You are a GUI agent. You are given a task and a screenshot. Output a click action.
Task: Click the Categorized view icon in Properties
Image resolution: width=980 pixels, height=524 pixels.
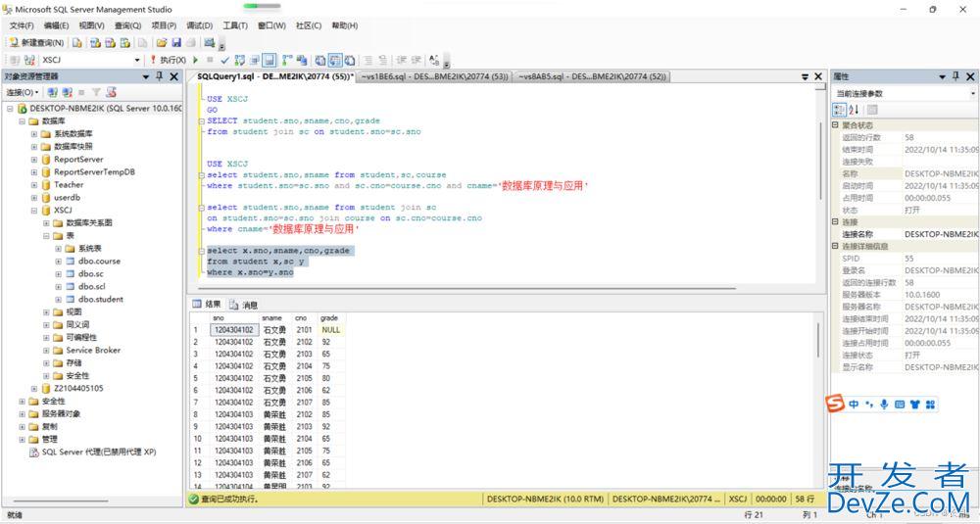(x=840, y=110)
